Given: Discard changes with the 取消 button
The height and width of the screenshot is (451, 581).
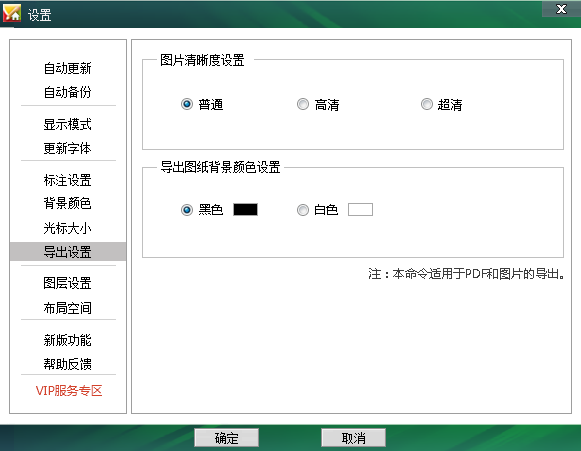Looking at the screenshot, I should (353, 438).
